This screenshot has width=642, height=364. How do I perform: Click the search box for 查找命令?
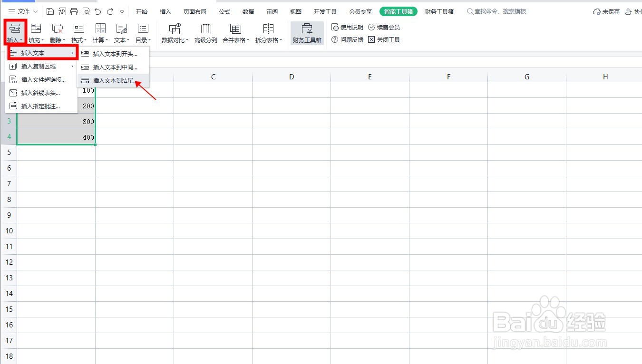click(497, 11)
